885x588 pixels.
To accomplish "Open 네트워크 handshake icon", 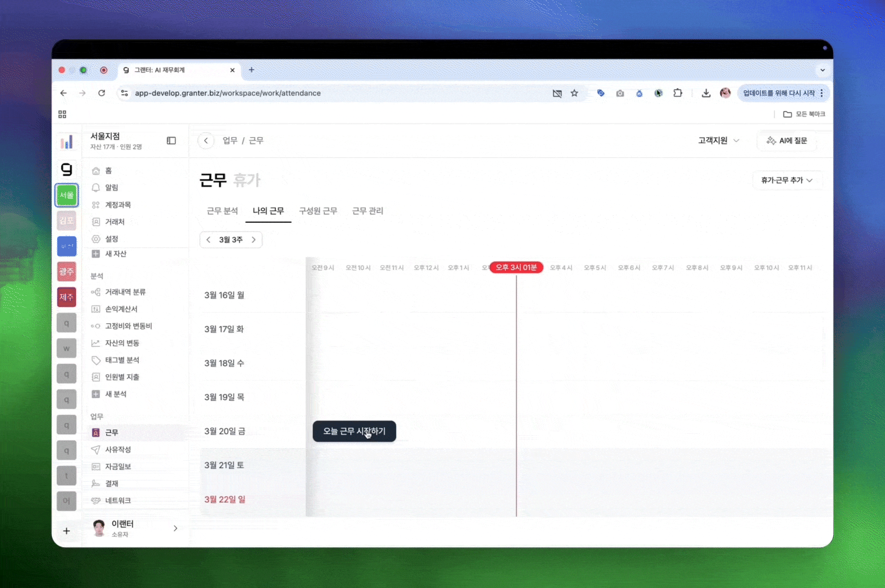I will pyautogui.click(x=96, y=501).
